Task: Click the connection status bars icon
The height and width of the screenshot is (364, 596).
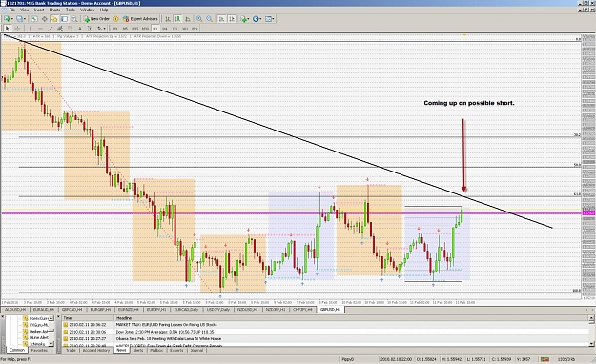Action: [x=545, y=359]
